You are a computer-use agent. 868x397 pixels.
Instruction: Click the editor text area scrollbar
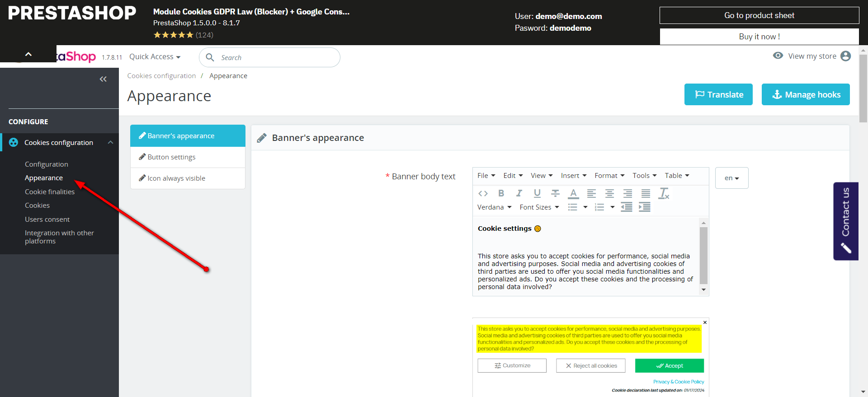coord(703,256)
